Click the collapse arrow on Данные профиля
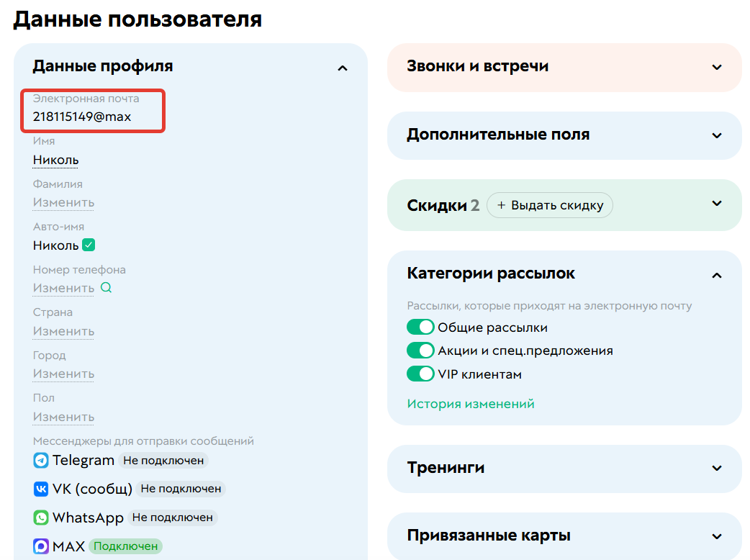 [x=343, y=67]
